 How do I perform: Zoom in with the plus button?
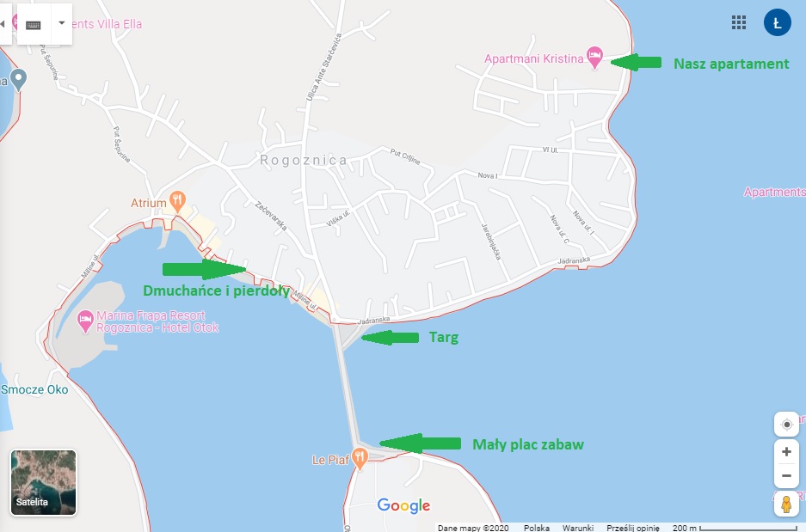click(786, 452)
